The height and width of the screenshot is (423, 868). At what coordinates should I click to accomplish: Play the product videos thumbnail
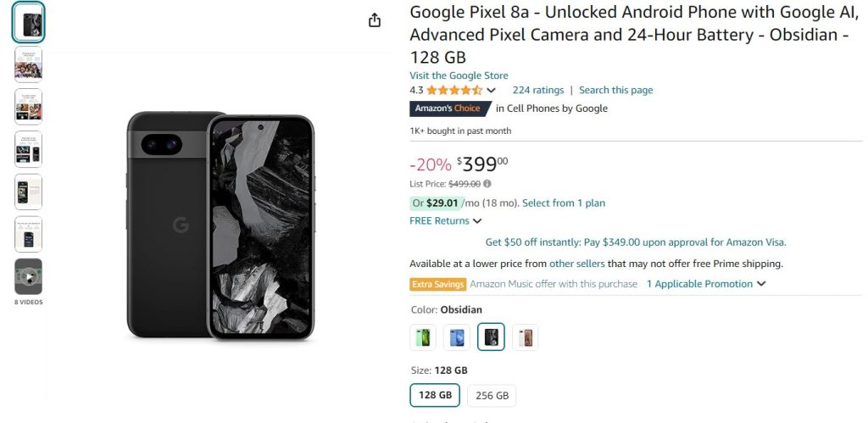click(28, 276)
